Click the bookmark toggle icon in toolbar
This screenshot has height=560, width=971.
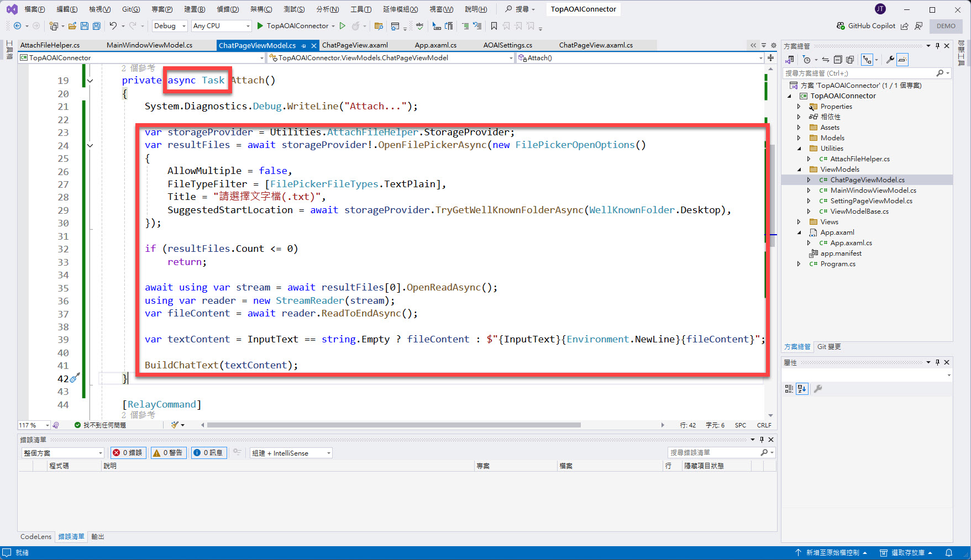[x=494, y=26]
